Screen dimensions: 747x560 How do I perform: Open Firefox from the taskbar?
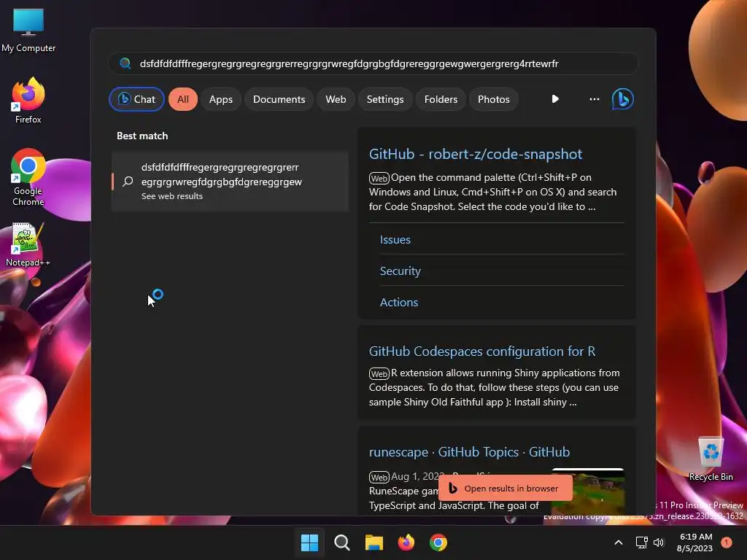click(406, 542)
